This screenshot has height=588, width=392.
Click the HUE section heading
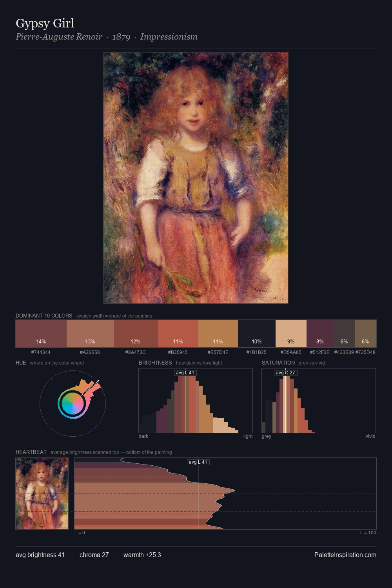21,363
